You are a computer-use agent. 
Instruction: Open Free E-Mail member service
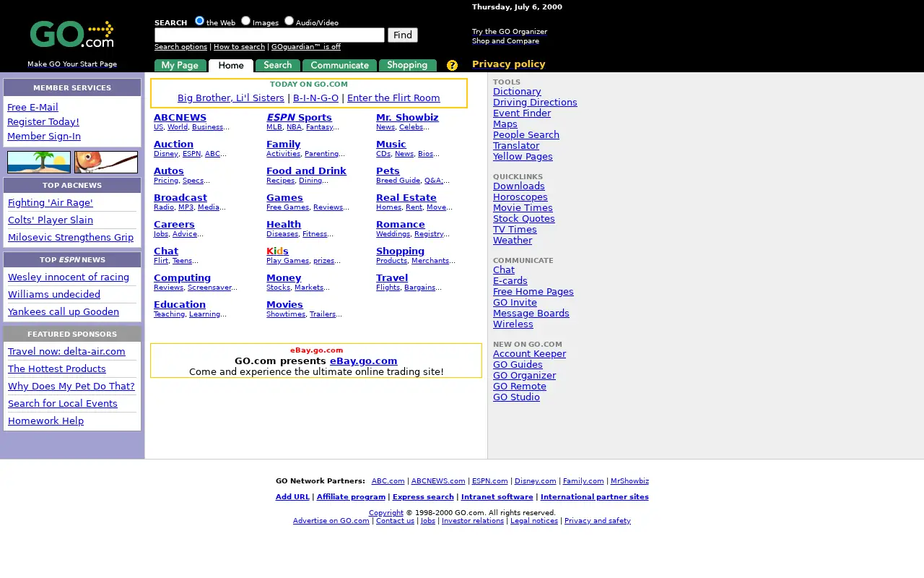[x=32, y=107]
